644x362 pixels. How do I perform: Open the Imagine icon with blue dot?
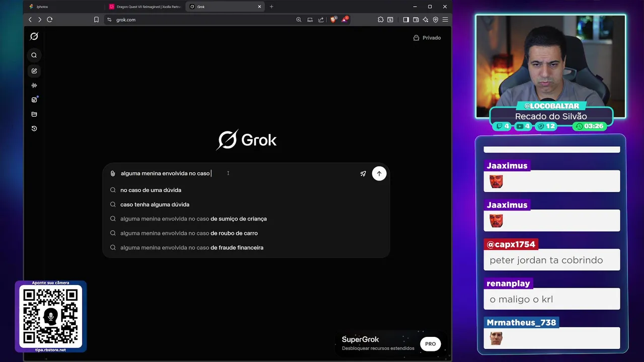(x=34, y=100)
